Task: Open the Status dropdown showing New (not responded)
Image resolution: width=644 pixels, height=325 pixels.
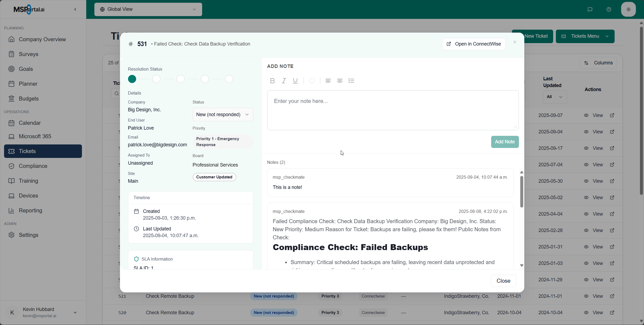Action: click(223, 114)
